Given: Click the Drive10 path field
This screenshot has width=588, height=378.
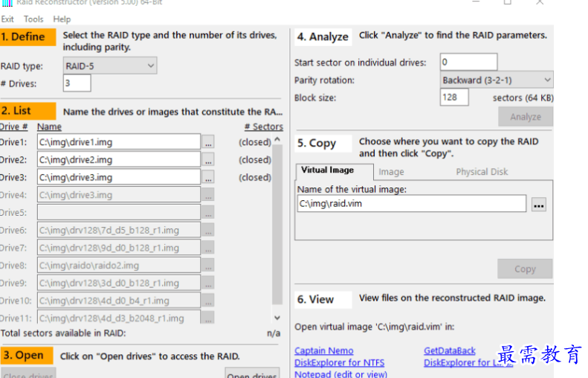Looking at the screenshot, I should 119,301.
